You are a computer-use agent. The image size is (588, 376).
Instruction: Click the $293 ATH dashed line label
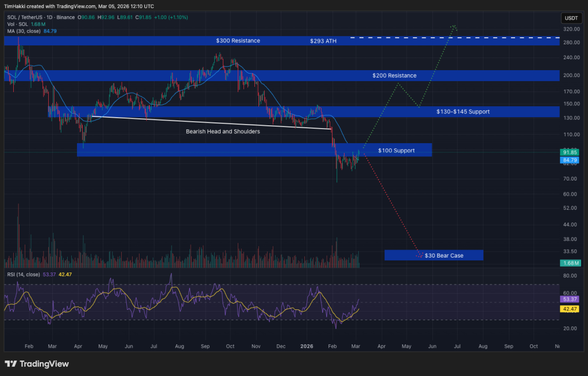coord(322,41)
